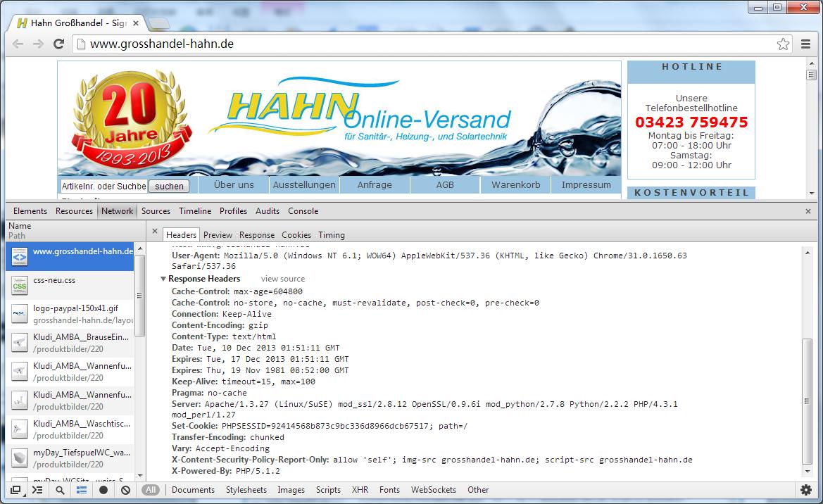Bookmark the page with the star icon

[x=783, y=44]
